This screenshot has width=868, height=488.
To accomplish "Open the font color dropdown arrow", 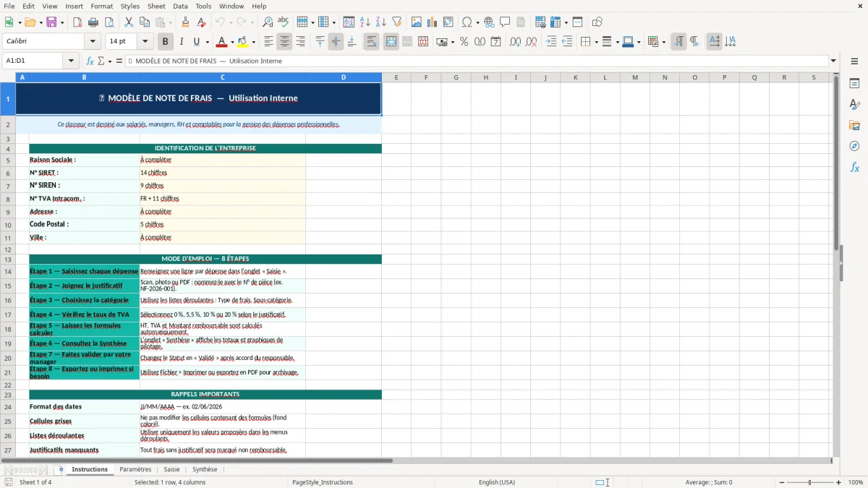I will [231, 42].
